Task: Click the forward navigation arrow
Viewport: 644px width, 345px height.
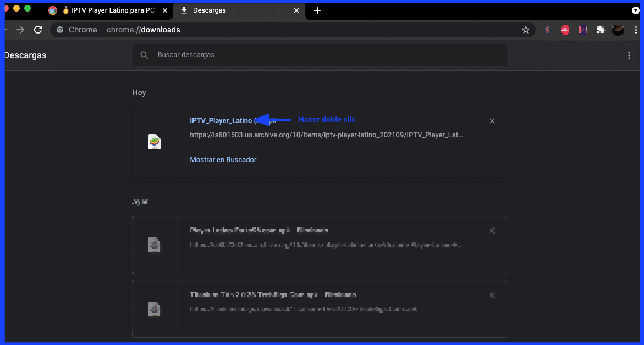Action: pyautogui.click(x=20, y=30)
